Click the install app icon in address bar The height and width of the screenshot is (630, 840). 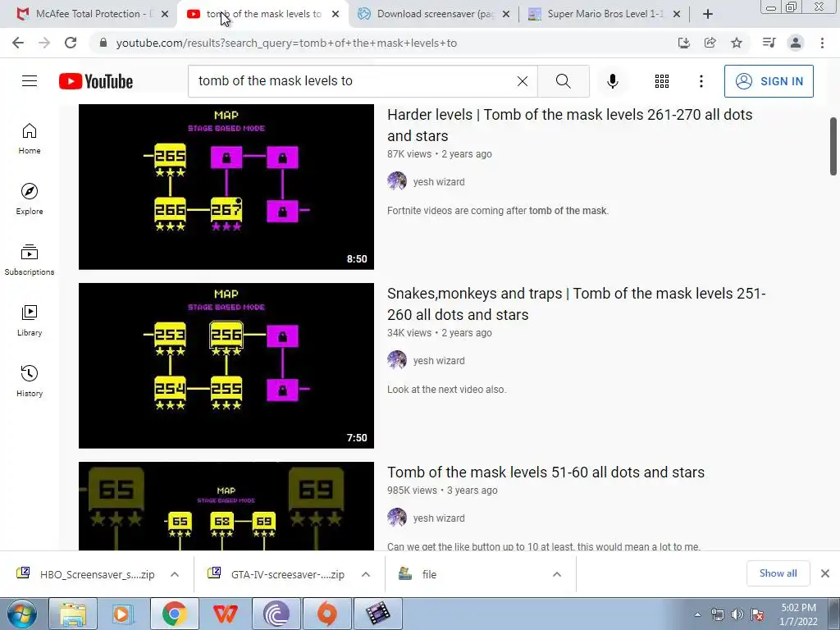[x=683, y=43]
